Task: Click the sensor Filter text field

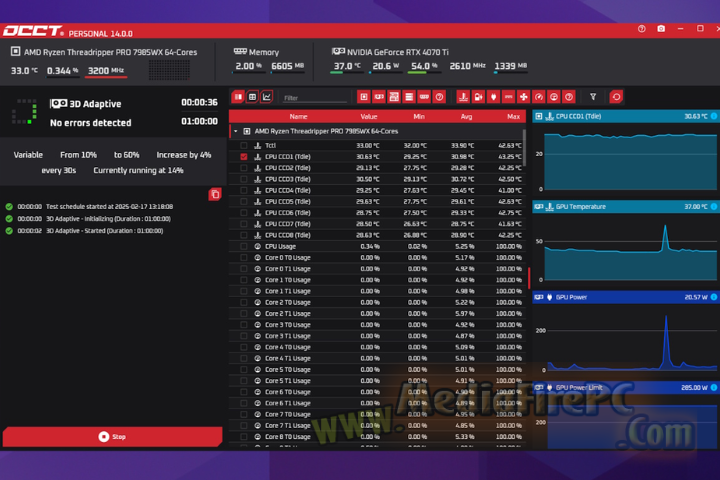Action: [x=315, y=98]
